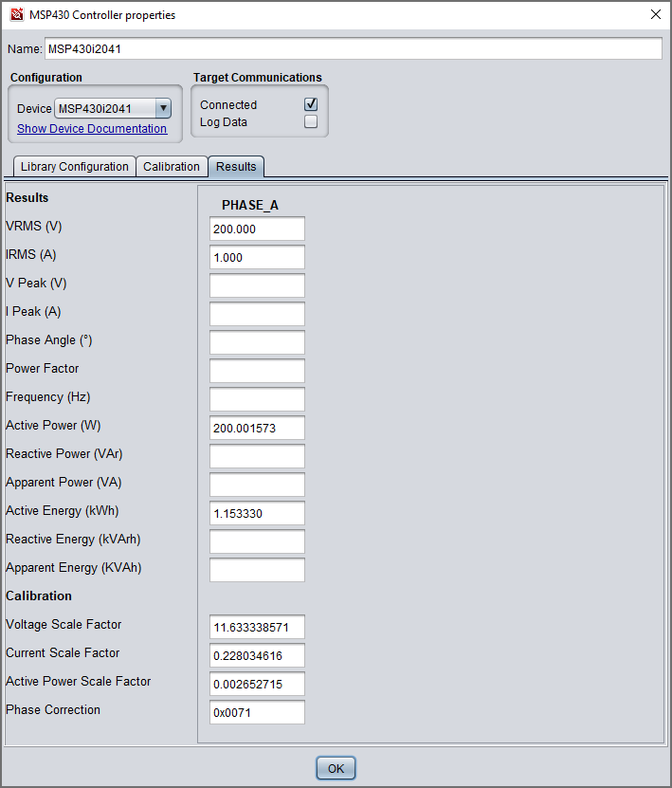Click the Target Communications heading
Image resolution: width=672 pixels, height=788 pixels.
point(258,78)
